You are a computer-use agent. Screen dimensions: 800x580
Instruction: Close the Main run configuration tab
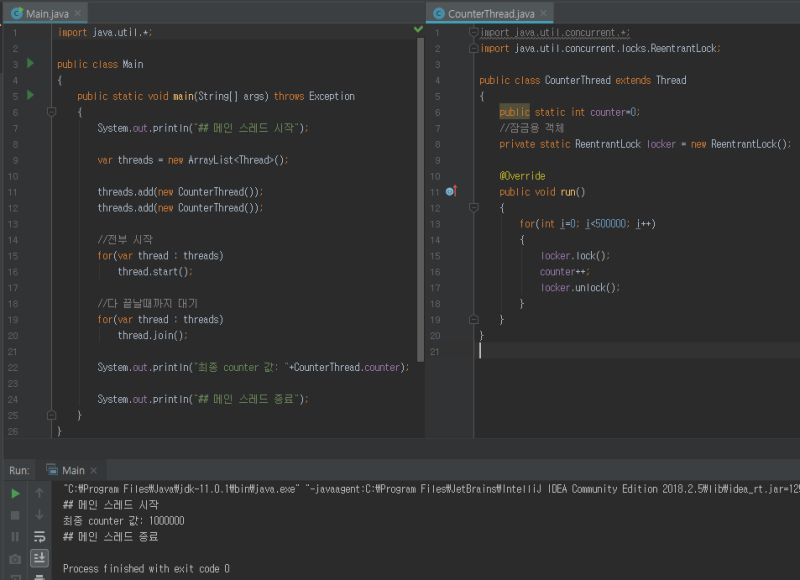coord(95,470)
